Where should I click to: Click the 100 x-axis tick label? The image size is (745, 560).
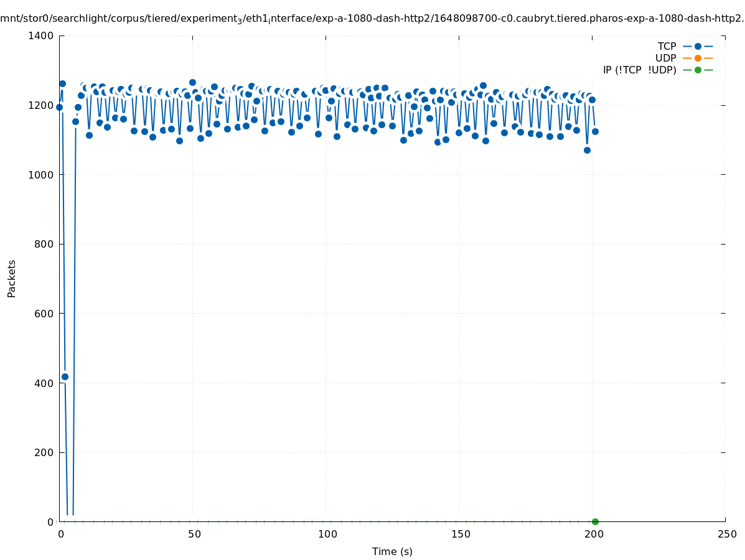coord(327,534)
